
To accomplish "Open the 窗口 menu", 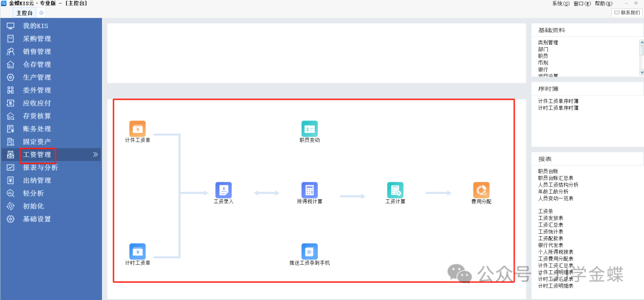I will coord(582,4).
